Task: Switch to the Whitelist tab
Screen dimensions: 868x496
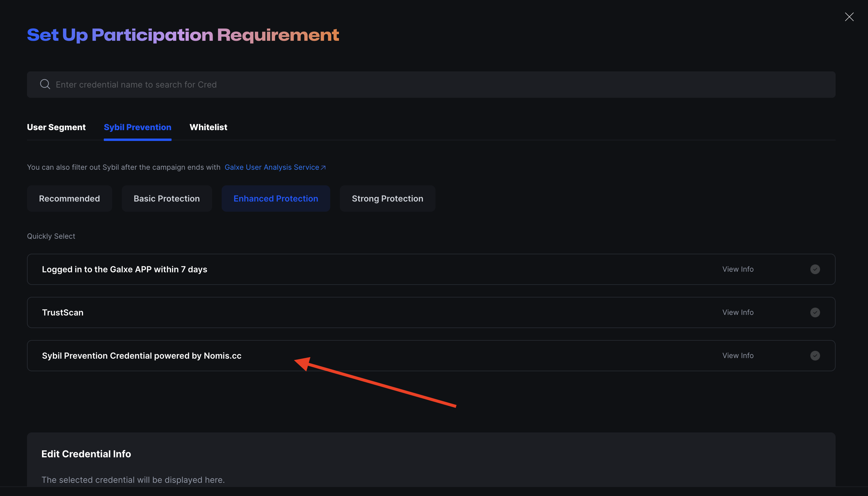Action: click(x=208, y=127)
